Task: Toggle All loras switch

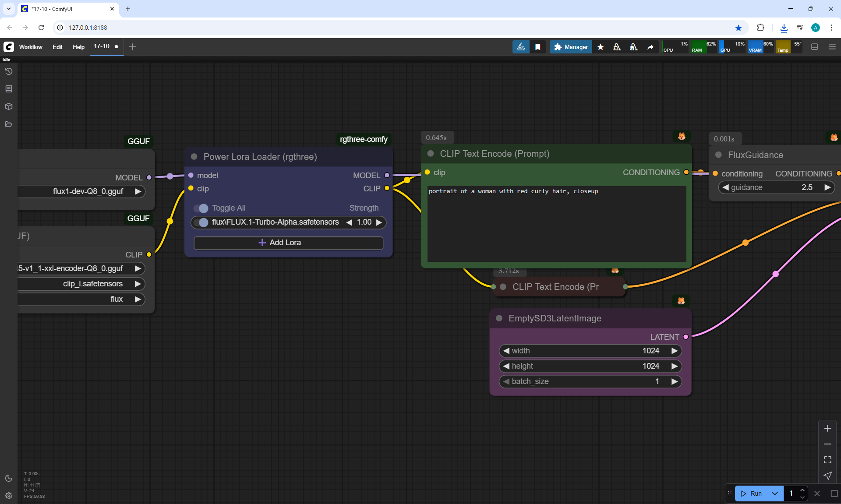Action: tap(201, 208)
